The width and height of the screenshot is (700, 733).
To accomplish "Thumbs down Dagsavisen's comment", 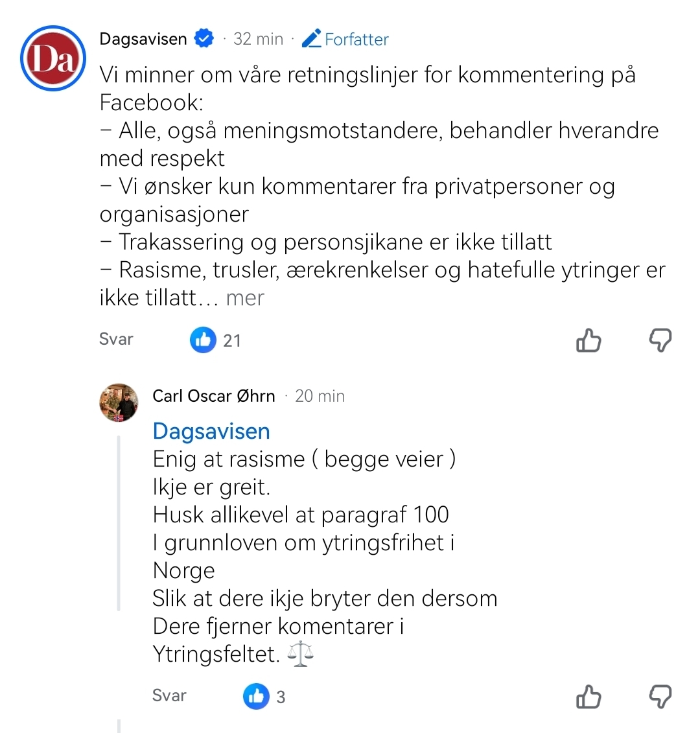I will click(x=660, y=340).
